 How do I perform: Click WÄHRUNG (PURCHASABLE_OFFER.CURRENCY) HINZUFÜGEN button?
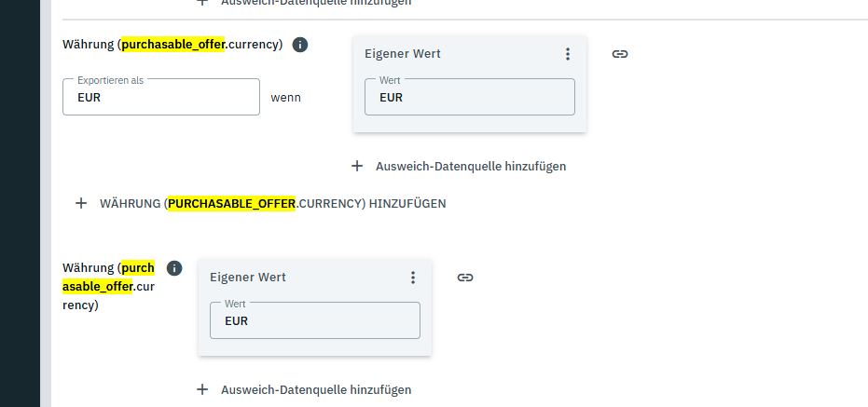click(272, 203)
